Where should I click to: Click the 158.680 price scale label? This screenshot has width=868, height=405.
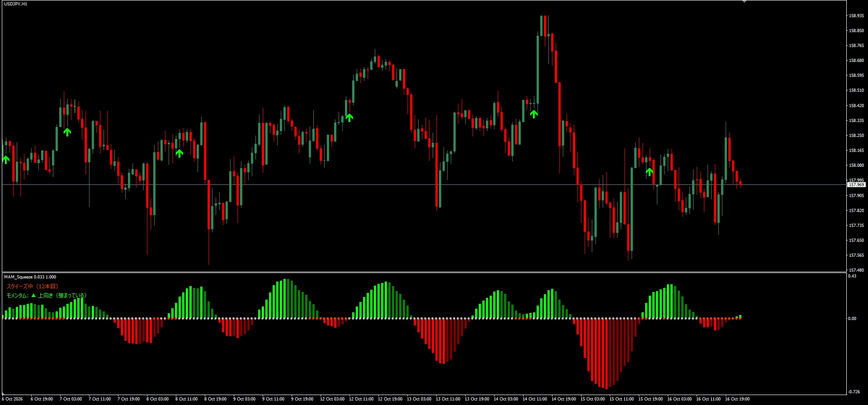pos(856,61)
